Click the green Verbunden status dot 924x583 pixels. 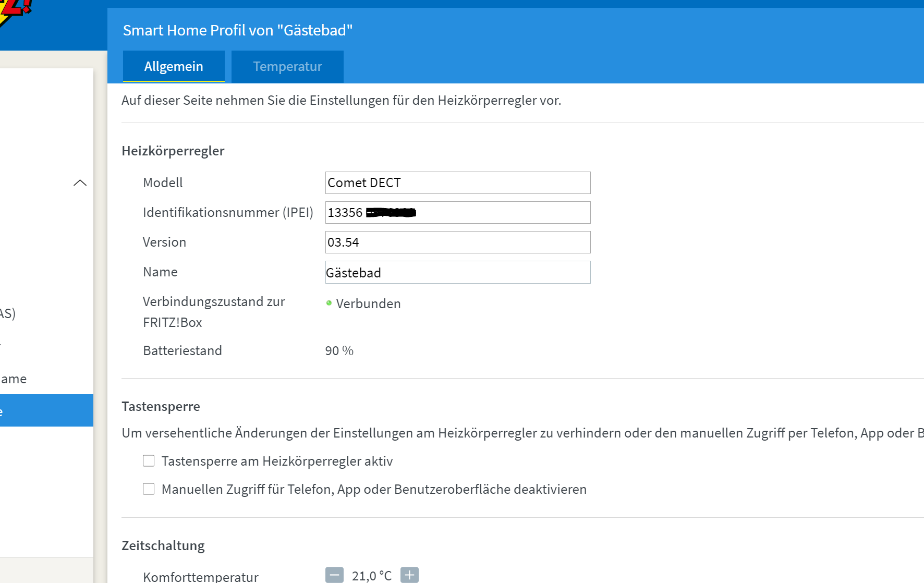click(329, 303)
